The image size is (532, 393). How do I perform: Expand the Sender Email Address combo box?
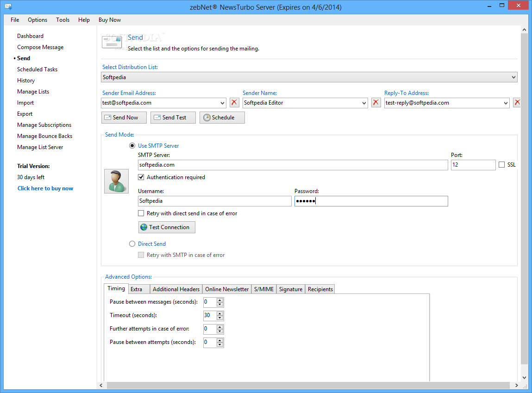click(x=222, y=103)
